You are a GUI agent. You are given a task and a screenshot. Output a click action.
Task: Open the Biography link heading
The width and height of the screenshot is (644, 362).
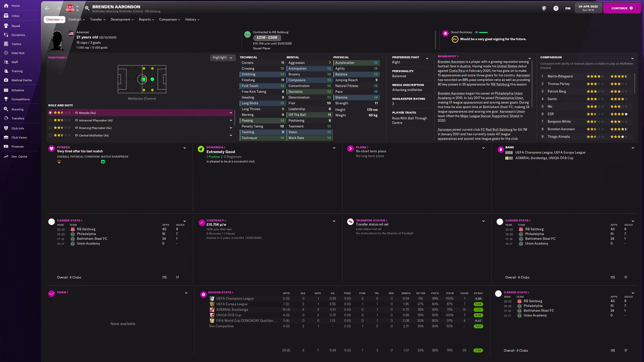click(x=448, y=57)
